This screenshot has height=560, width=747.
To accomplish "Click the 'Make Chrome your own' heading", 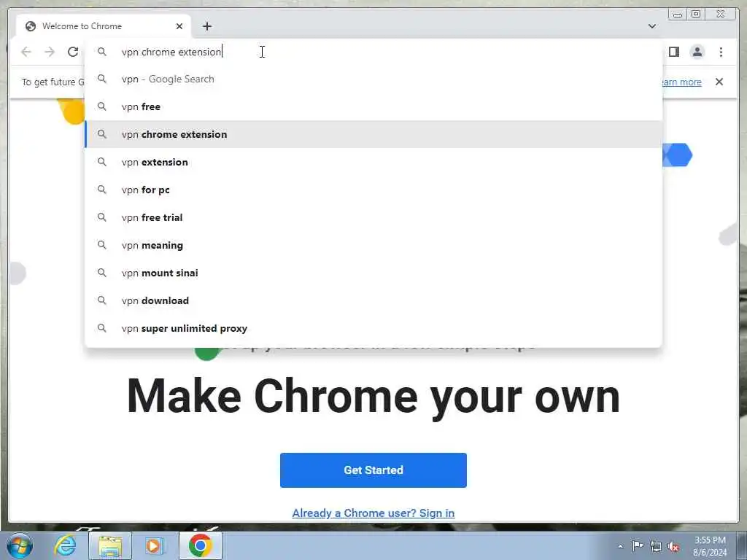I will (373, 396).
